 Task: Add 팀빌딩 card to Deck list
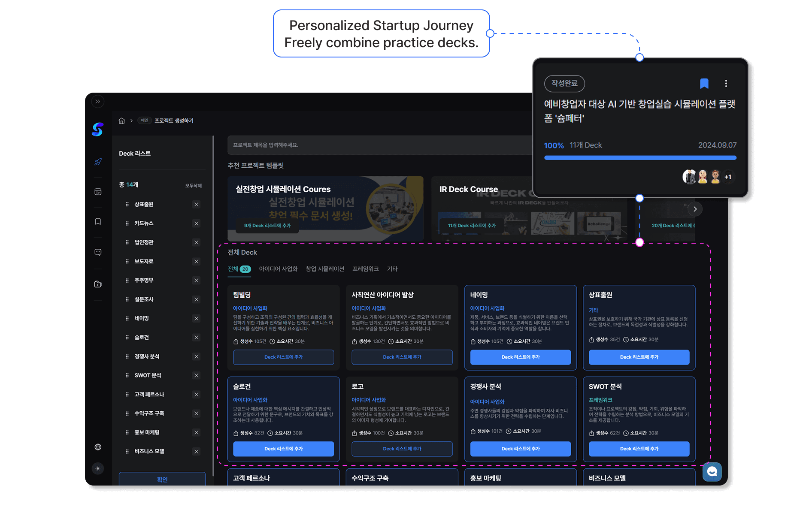tap(283, 357)
